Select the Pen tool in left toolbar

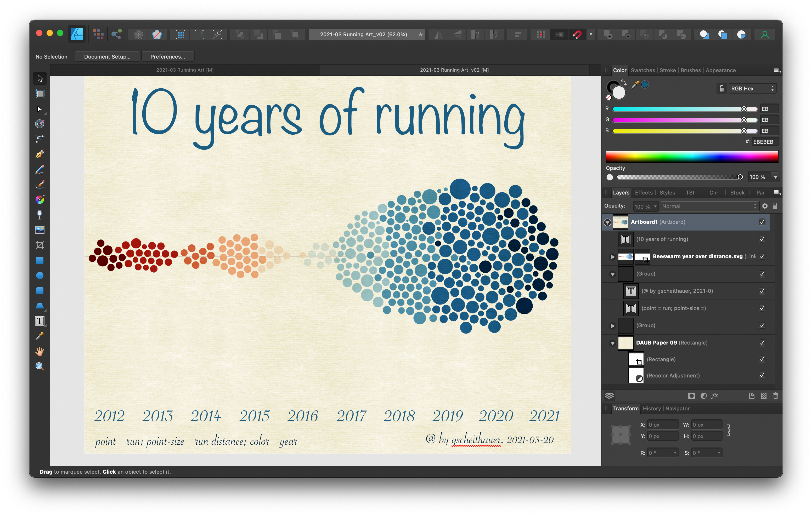(x=40, y=154)
